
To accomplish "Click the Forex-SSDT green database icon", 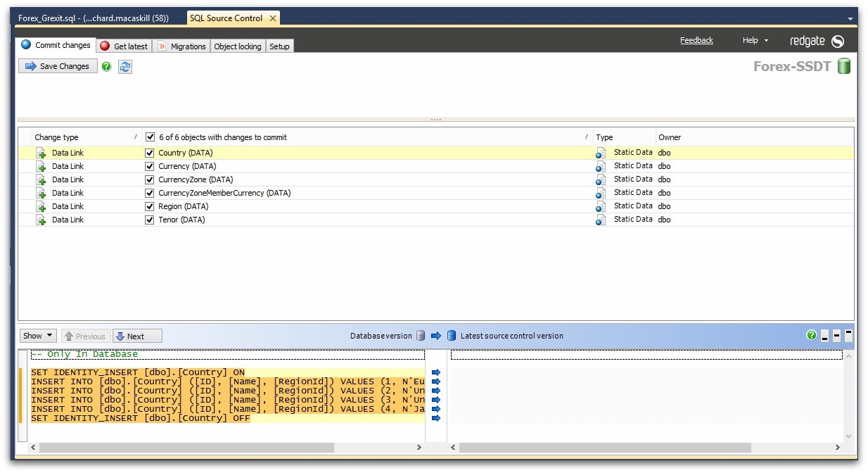I will (844, 66).
